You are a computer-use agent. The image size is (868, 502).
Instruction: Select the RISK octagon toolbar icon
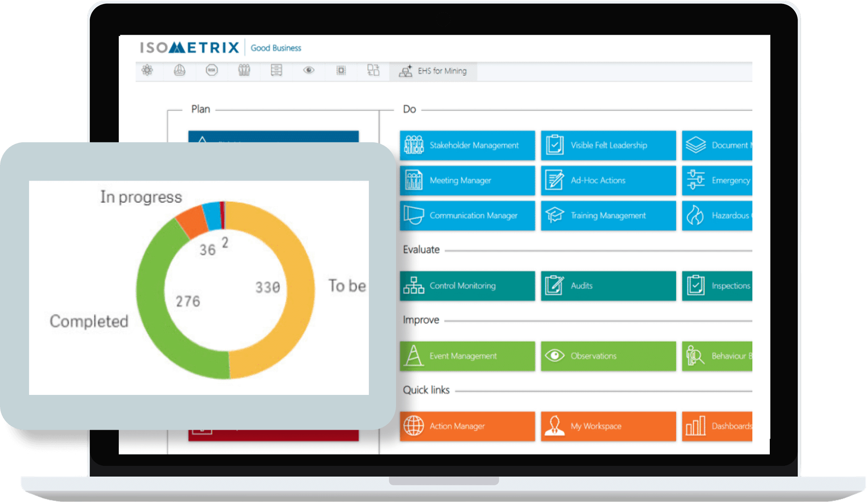(212, 70)
